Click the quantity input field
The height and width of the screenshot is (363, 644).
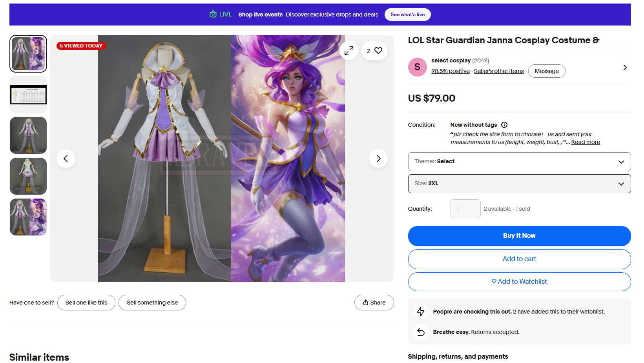coord(465,209)
